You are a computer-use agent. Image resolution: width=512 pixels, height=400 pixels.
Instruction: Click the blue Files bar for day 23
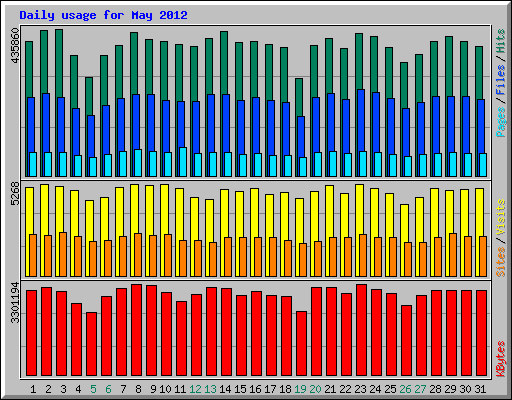click(x=361, y=120)
